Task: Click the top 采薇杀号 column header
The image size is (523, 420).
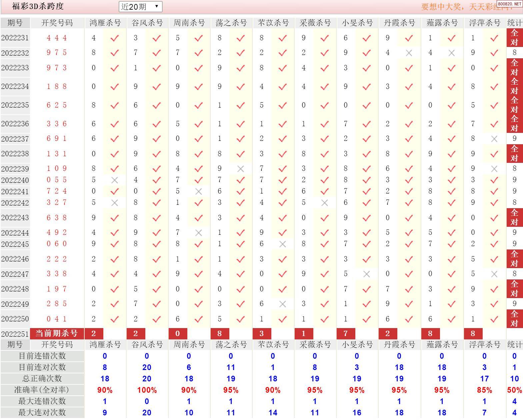Action: click(315, 23)
